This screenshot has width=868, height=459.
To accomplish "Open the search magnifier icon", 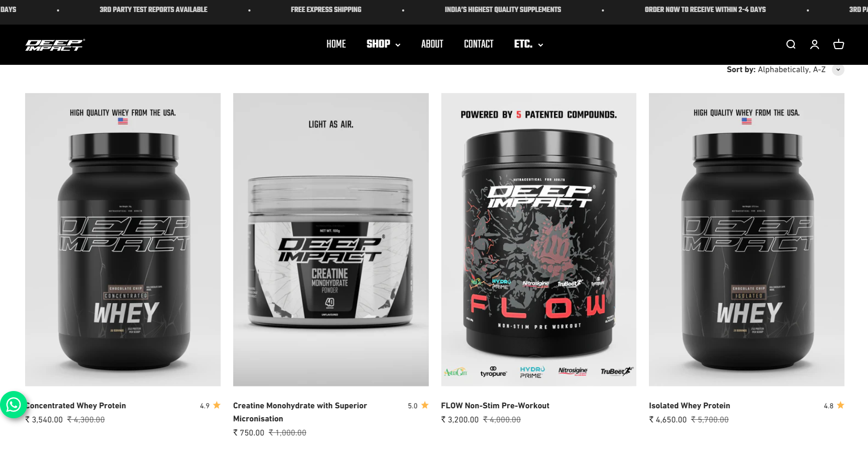I will 791,44.
